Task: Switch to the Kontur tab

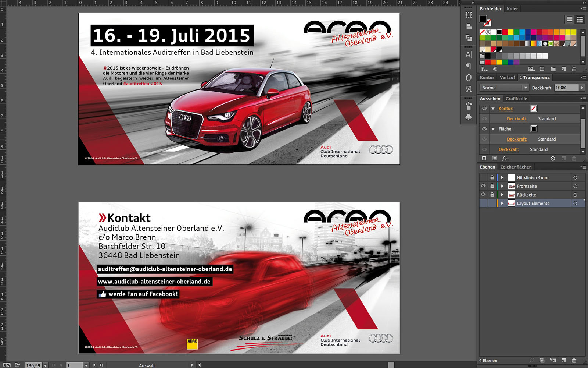Action: [487, 78]
